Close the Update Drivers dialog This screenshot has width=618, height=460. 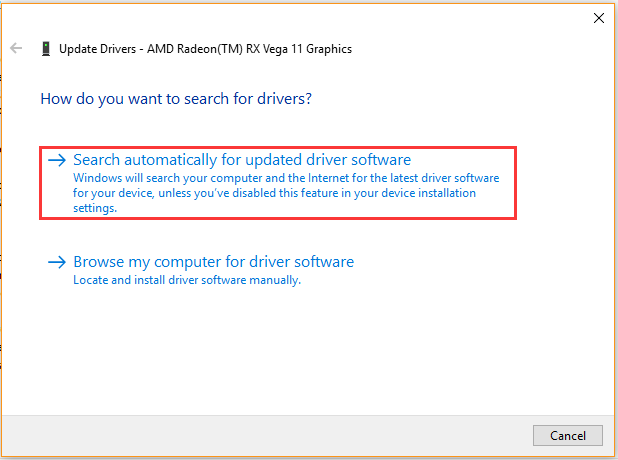[x=599, y=18]
